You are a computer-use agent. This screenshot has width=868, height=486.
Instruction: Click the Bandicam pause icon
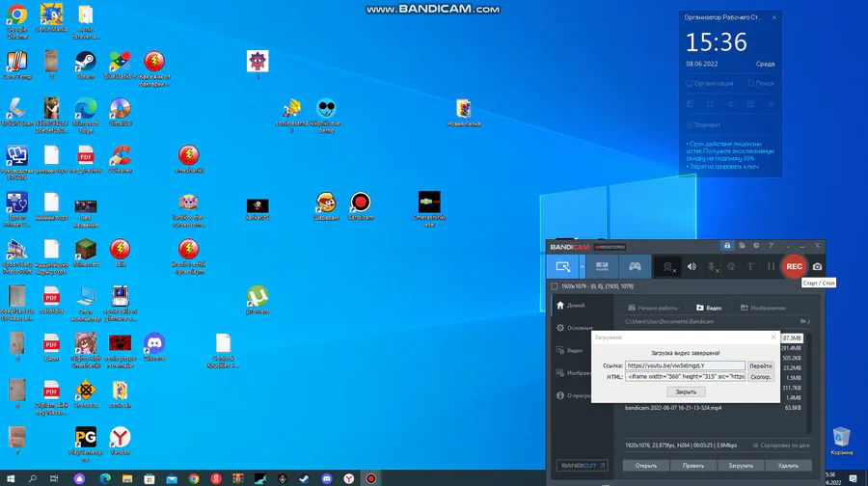pos(771,267)
